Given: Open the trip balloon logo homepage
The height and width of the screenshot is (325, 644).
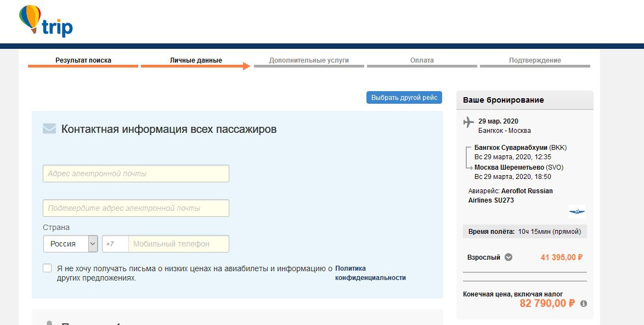Looking at the screenshot, I should coord(46,21).
